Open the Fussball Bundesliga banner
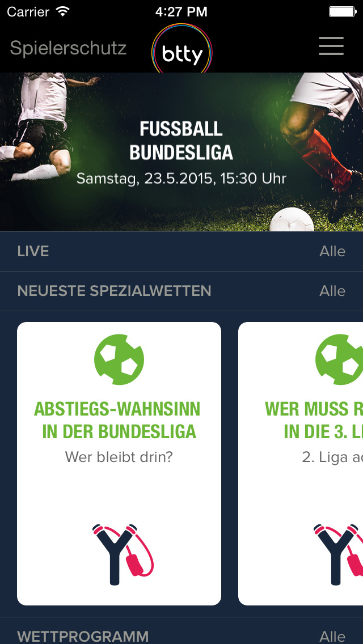 181,152
